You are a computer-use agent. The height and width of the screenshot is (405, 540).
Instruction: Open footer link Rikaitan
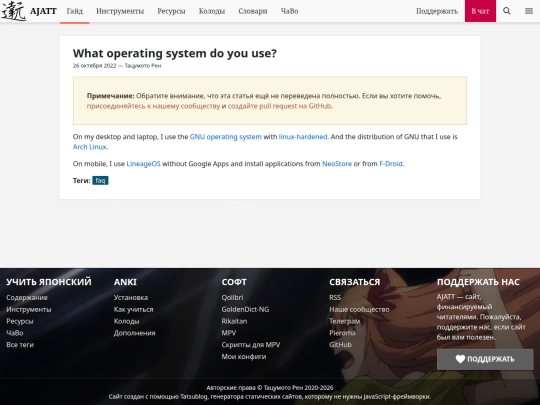234,321
